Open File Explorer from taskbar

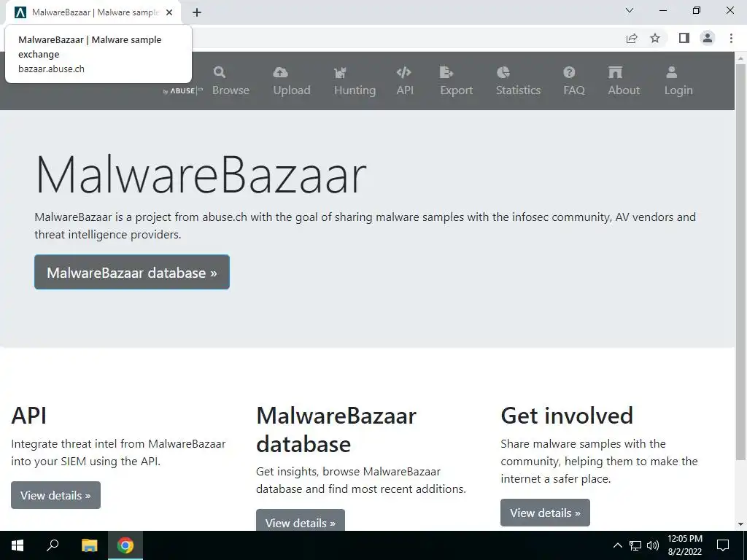pos(89,545)
